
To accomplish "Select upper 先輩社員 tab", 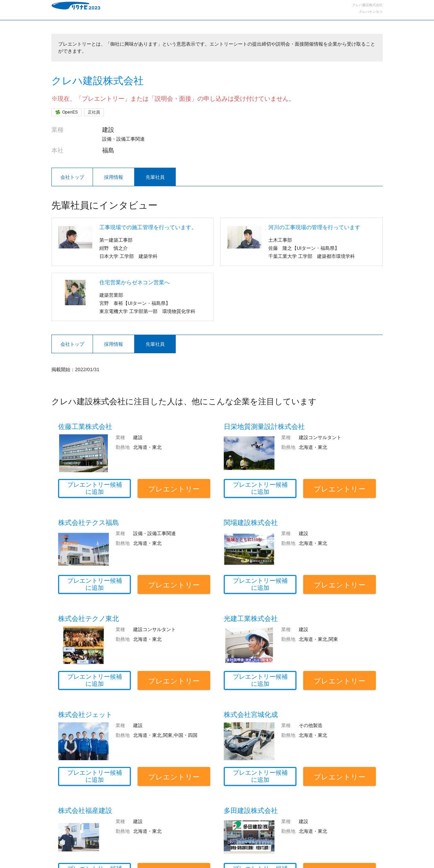I will (x=155, y=177).
